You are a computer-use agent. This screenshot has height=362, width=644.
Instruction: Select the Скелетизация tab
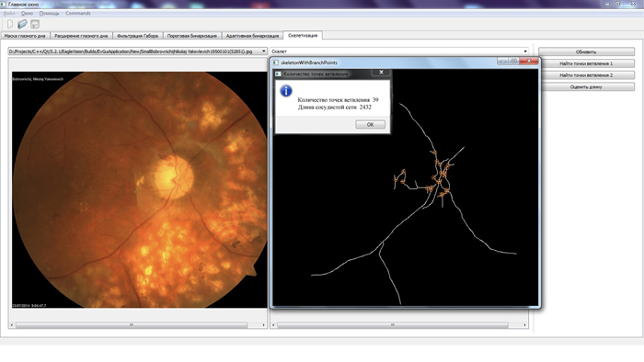[303, 35]
